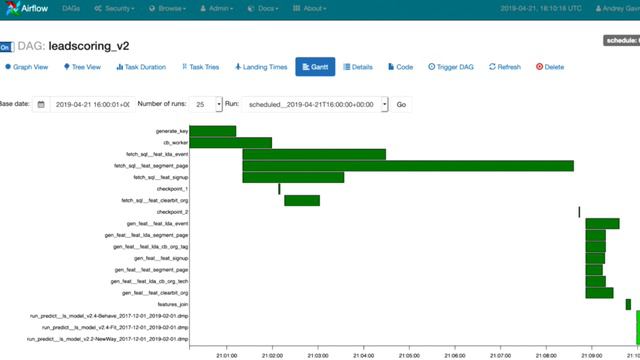Click the Refresh link
The height and width of the screenshot is (360, 640).
pos(505,67)
